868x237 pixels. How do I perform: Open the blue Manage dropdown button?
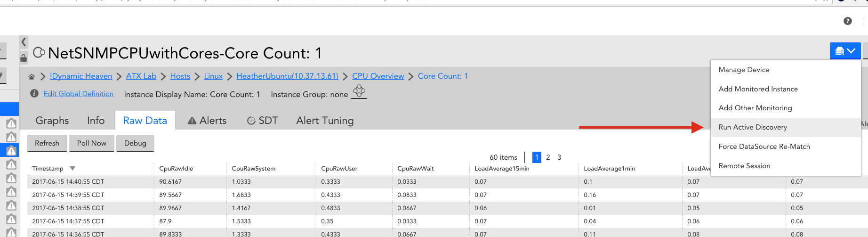click(845, 51)
